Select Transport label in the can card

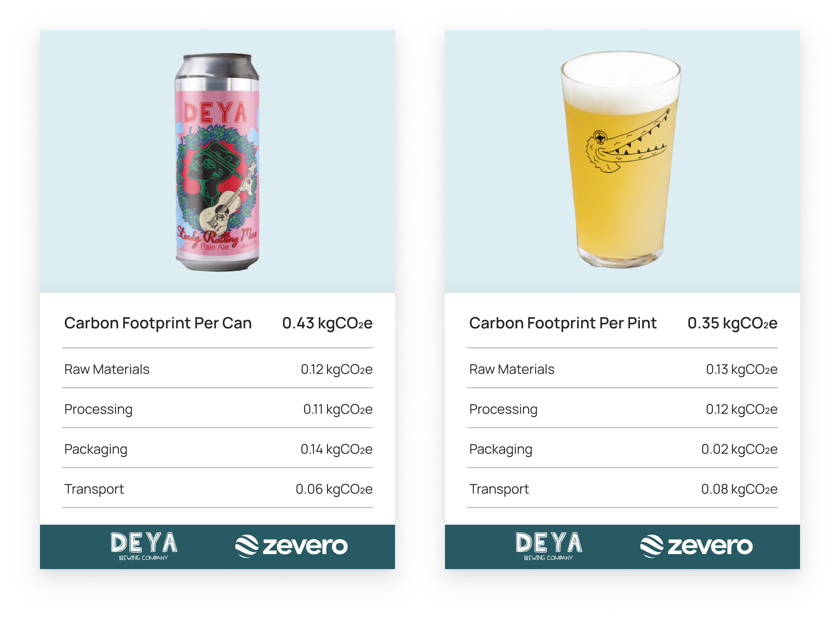tap(94, 489)
